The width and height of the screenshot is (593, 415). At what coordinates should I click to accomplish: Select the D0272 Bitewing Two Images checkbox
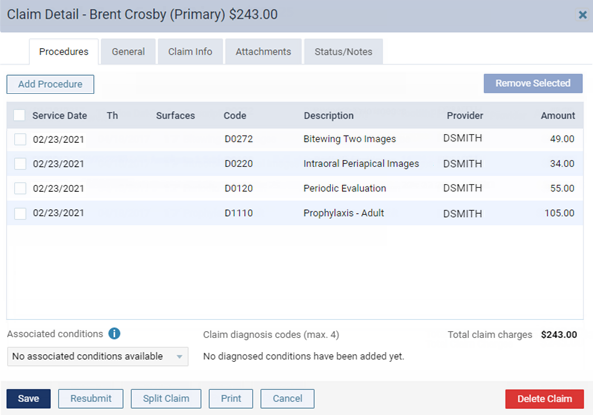(20, 139)
